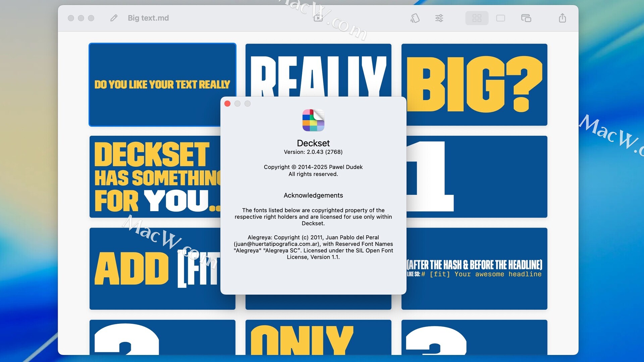Select the 'REALLY' slide thumbnail

[318, 70]
